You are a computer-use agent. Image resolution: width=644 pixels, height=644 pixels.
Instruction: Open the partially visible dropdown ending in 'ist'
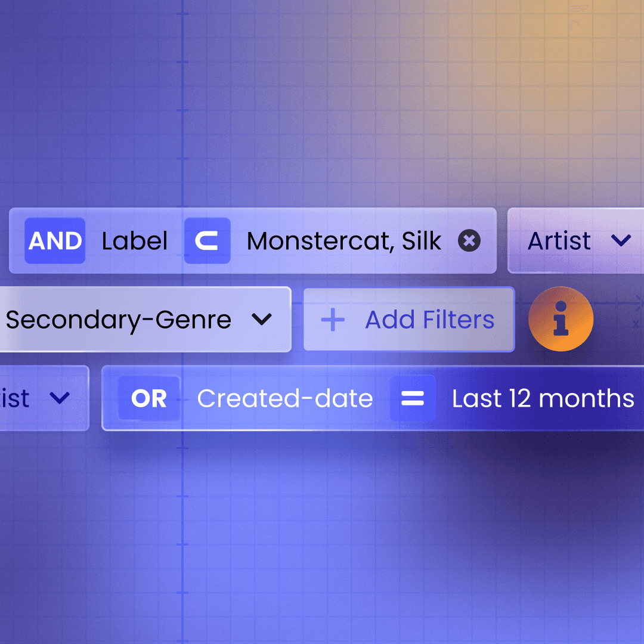(x=44, y=398)
